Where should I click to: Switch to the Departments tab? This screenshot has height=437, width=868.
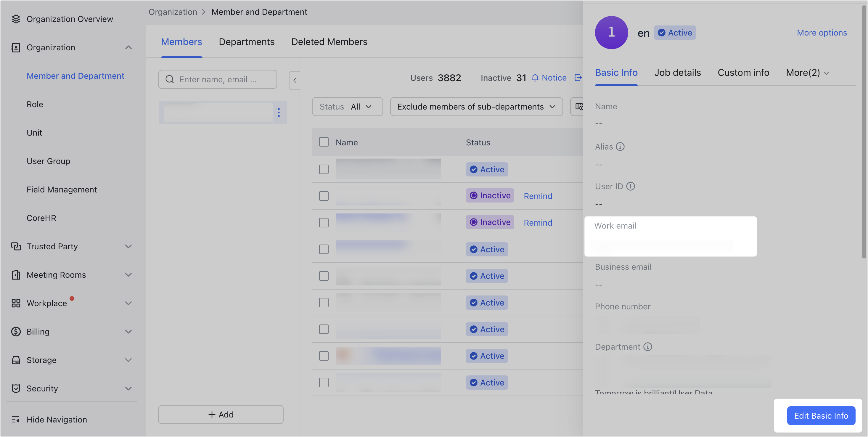click(x=247, y=41)
